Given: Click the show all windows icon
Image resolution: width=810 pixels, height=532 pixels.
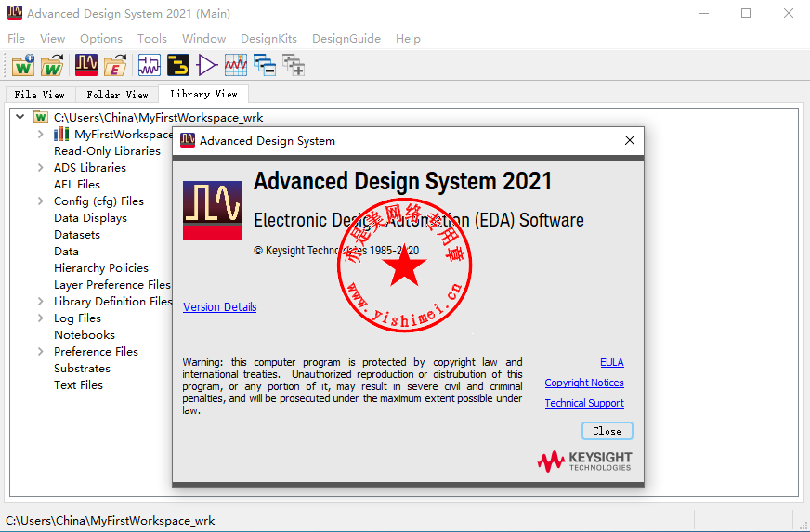Looking at the screenshot, I should (294, 66).
